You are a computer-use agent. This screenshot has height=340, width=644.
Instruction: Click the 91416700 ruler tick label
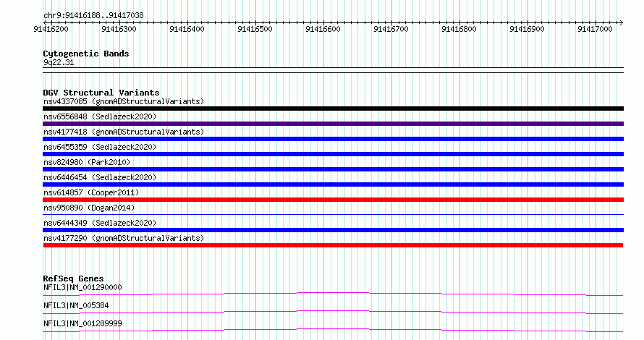pyautogui.click(x=391, y=29)
